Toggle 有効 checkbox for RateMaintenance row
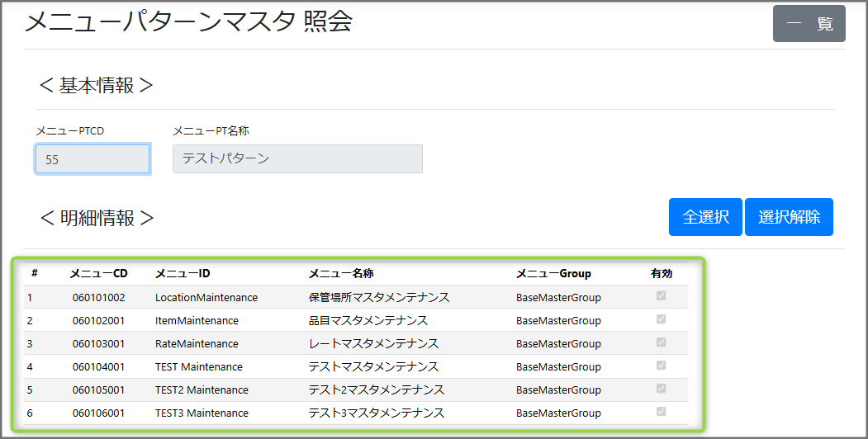The height and width of the screenshot is (439, 868). point(661,342)
